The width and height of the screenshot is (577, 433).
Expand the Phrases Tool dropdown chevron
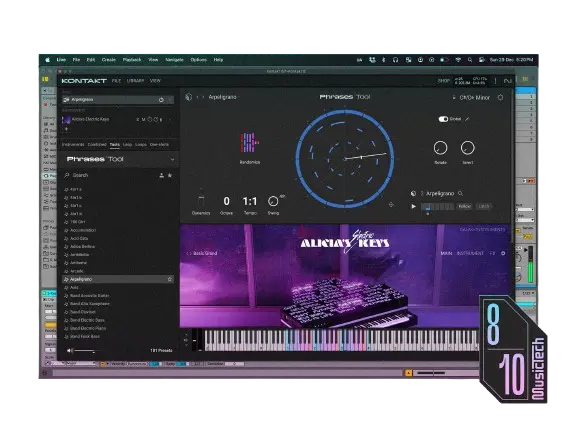pyautogui.click(x=172, y=159)
